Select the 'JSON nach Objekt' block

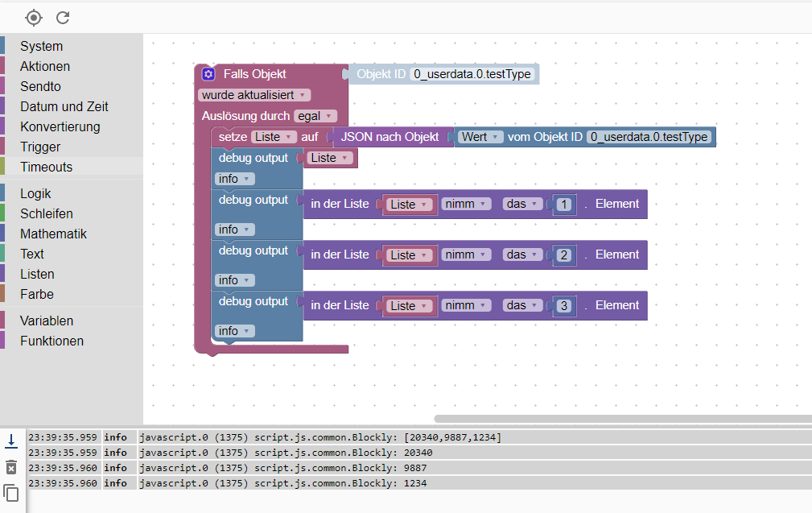click(x=390, y=137)
